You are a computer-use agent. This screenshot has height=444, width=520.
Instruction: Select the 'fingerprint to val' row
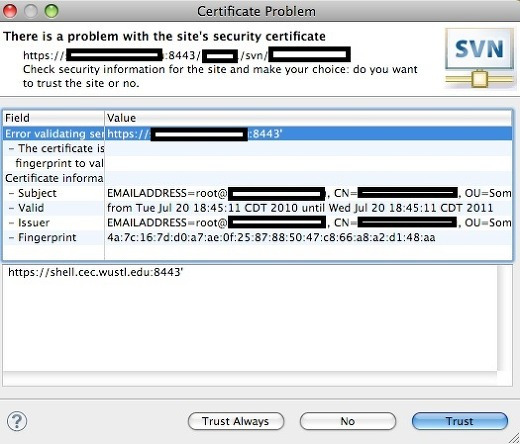pos(257,163)
